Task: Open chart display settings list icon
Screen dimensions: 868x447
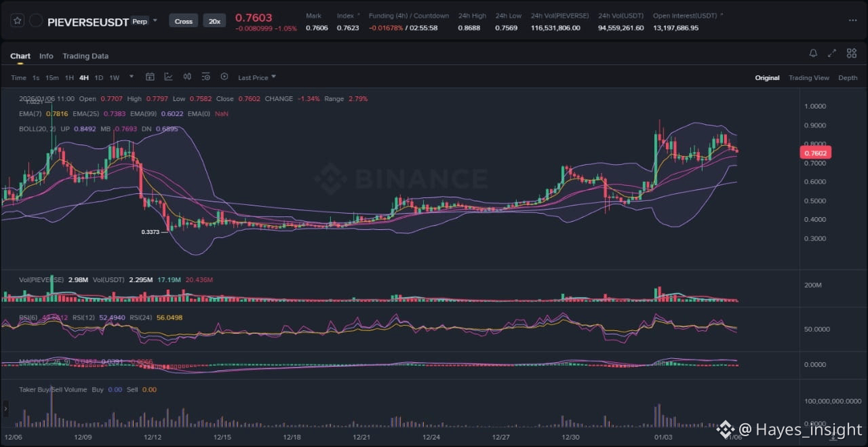Action: coord(205,77)
